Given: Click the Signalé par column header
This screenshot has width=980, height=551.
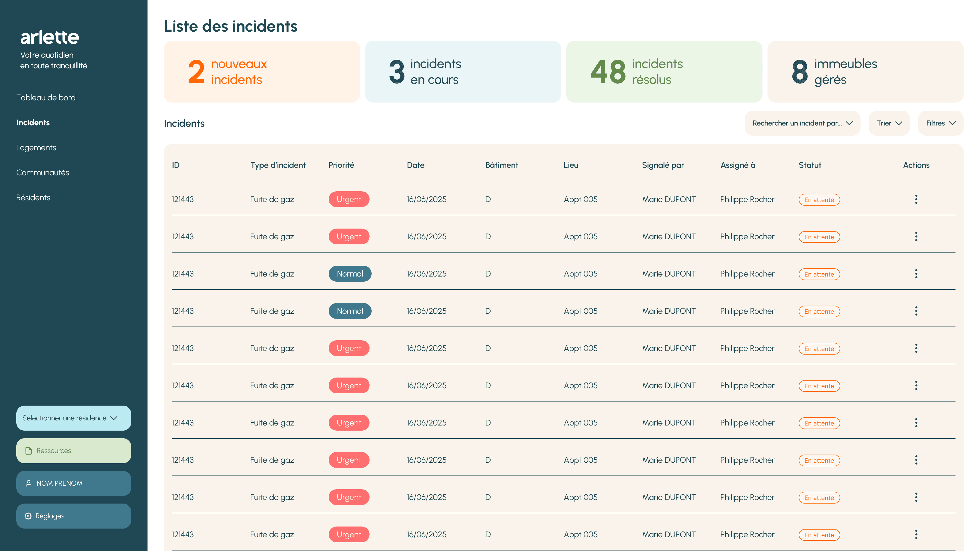Looking at the screenshot, I should [663, 165].
